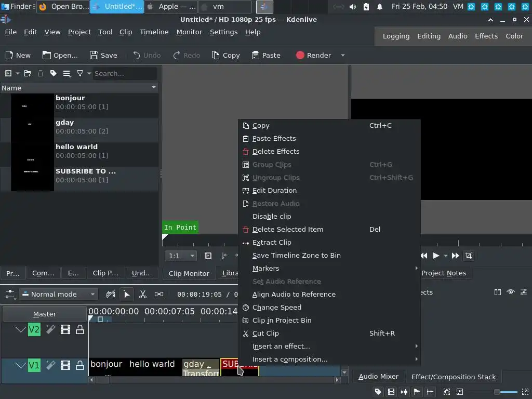Click Open in the main toolbar

60,55
